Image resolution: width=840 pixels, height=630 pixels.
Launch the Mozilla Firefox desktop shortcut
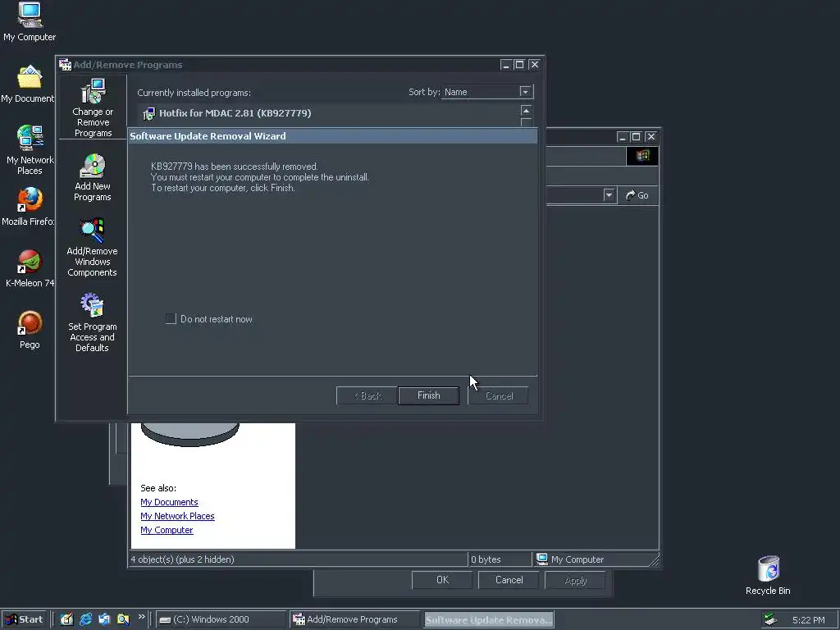click(28, 207)
